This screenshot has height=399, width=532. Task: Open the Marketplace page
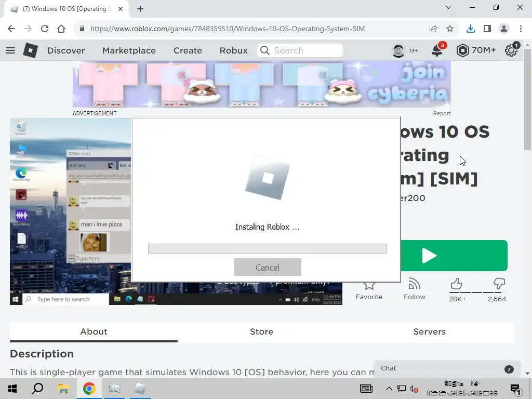click(129, 50)
